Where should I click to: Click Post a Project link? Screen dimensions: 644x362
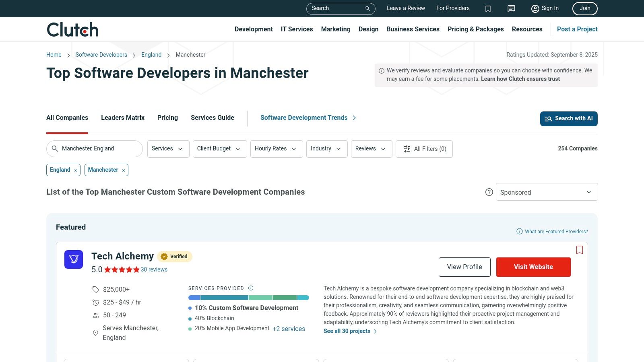577,29
